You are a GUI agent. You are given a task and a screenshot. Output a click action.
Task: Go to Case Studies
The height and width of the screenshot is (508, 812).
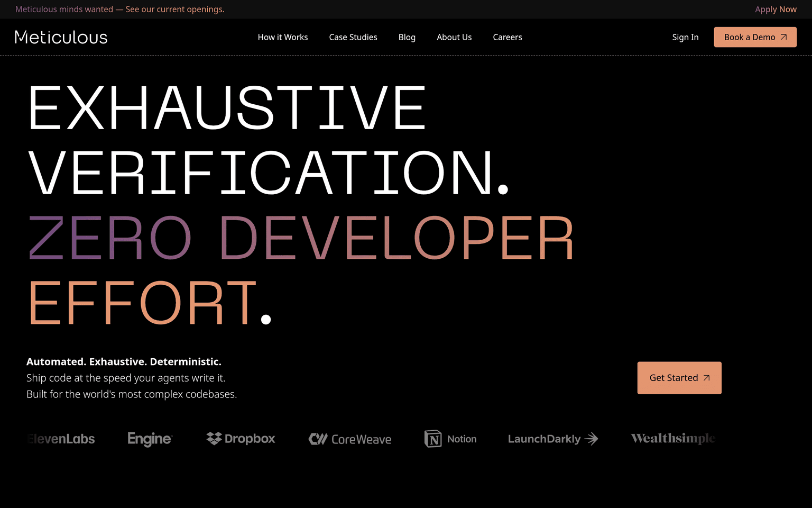[x=353, y=37]
